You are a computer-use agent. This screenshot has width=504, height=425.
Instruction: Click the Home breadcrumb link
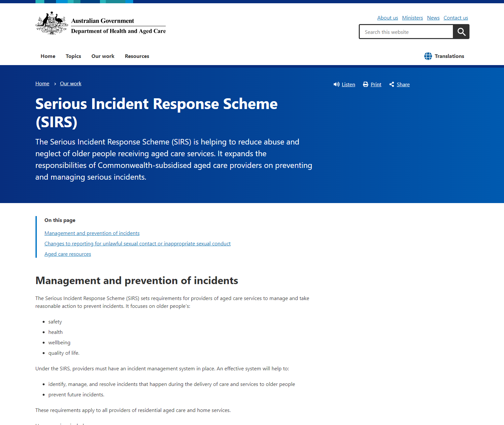(x=42, y=83)
